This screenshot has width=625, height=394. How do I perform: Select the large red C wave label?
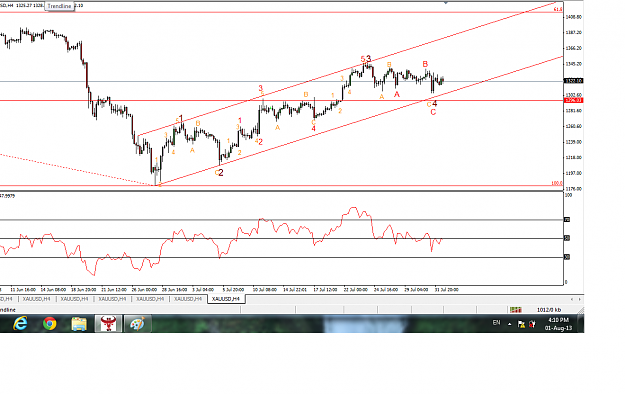pos(433,112)
